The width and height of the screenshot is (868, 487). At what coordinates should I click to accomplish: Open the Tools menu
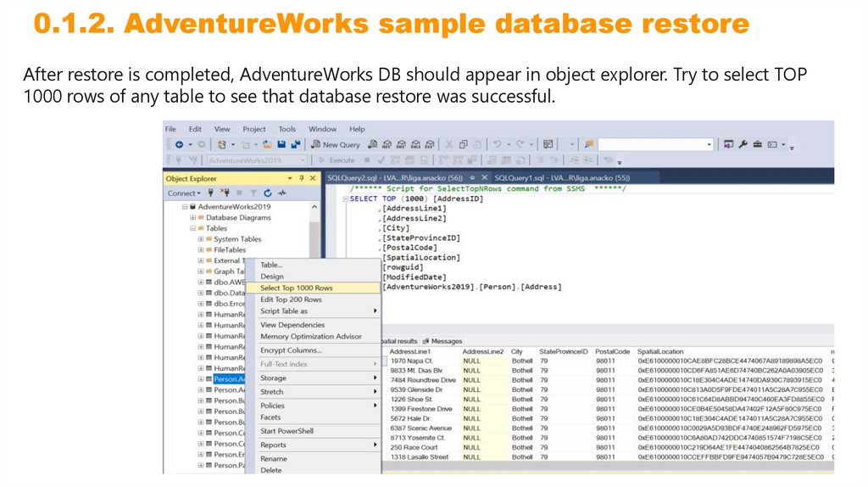pos(287,129)
